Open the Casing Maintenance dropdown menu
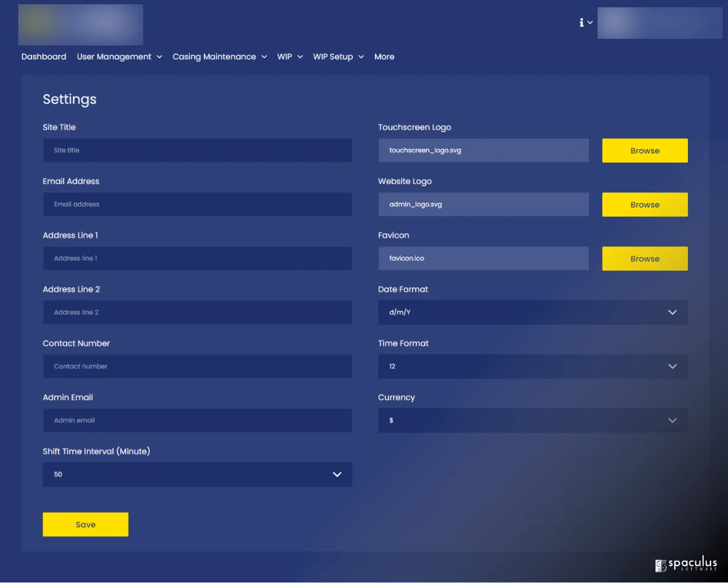 coord(220,56)
